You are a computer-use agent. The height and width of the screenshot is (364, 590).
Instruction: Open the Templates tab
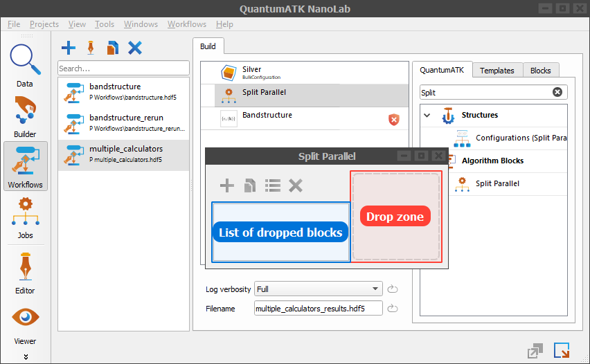[497, 71]
